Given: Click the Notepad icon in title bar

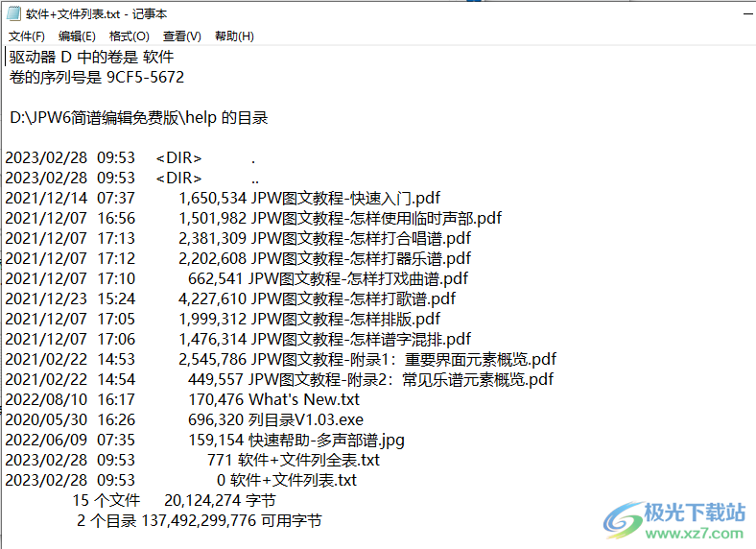Looking at the screenshot, I should pyautogui.click(x=14, y=13).
